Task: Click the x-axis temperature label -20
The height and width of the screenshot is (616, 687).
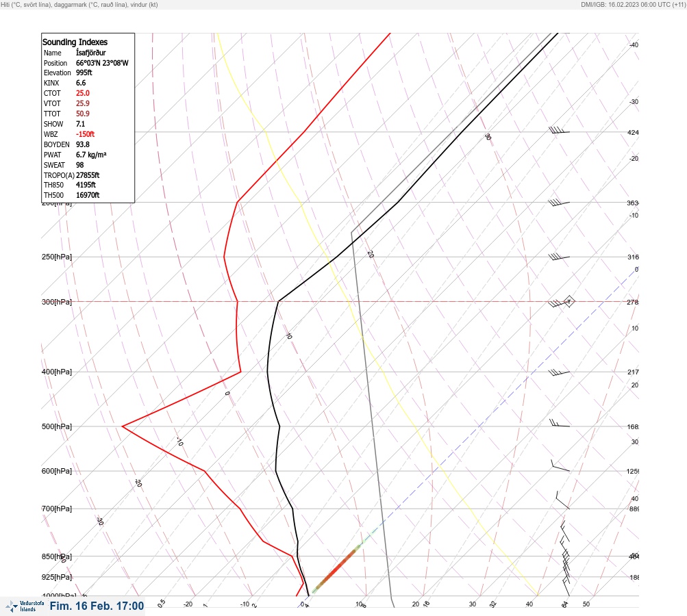Action: pos(188,604)
